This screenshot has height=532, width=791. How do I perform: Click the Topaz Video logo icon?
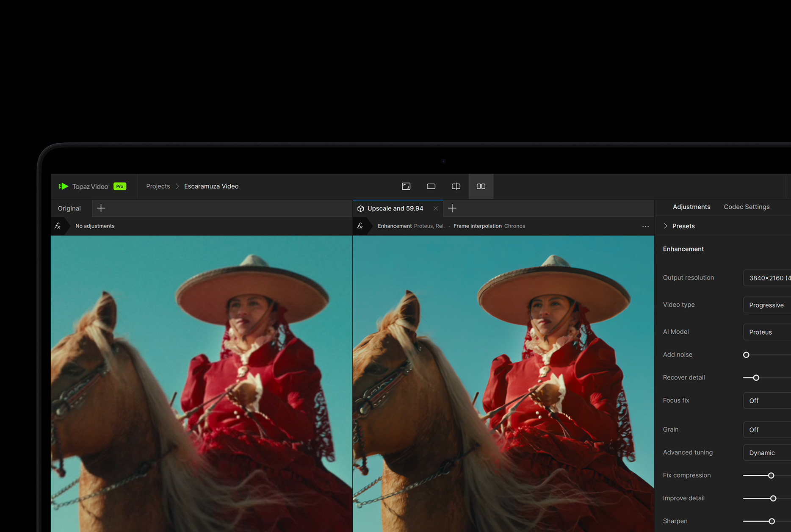point(63,186)
